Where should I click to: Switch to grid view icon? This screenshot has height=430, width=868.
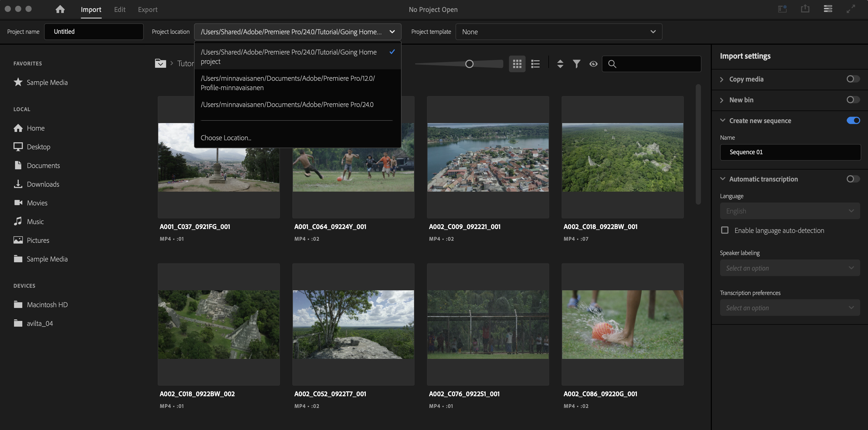517,64
